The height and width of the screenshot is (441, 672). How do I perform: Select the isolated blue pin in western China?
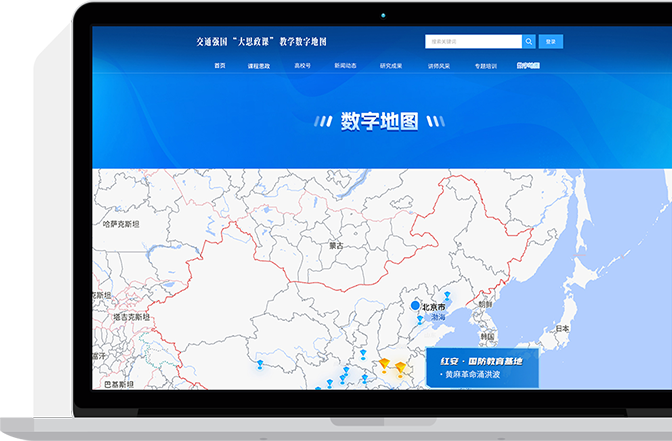(x=259, y=364)
